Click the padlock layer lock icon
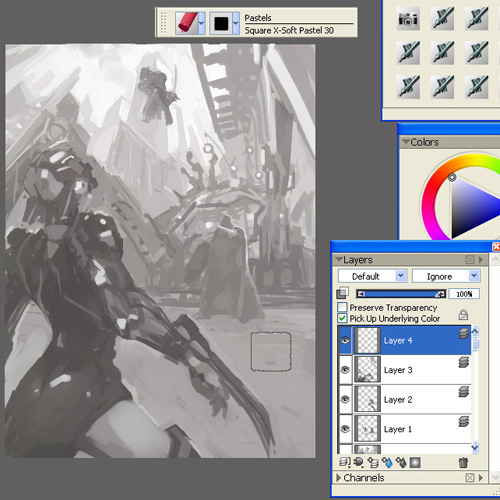500x500 pixels. point(463,315)
